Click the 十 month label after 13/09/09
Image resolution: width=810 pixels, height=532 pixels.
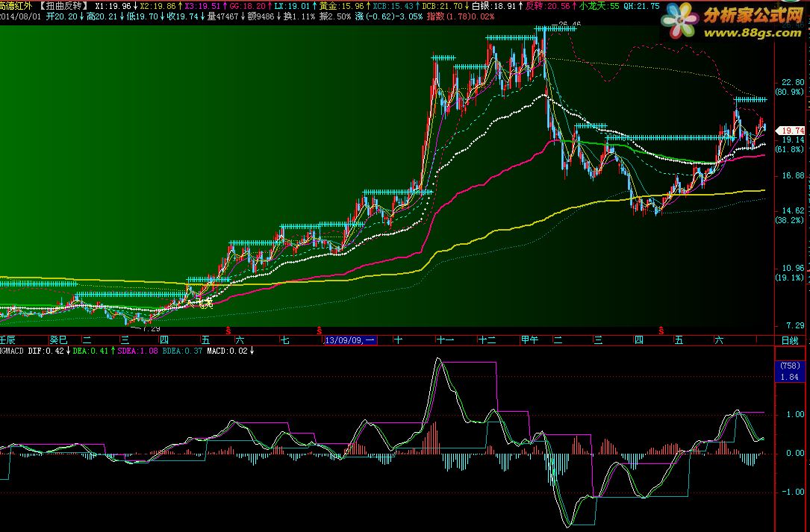click(x=398, y=339)
